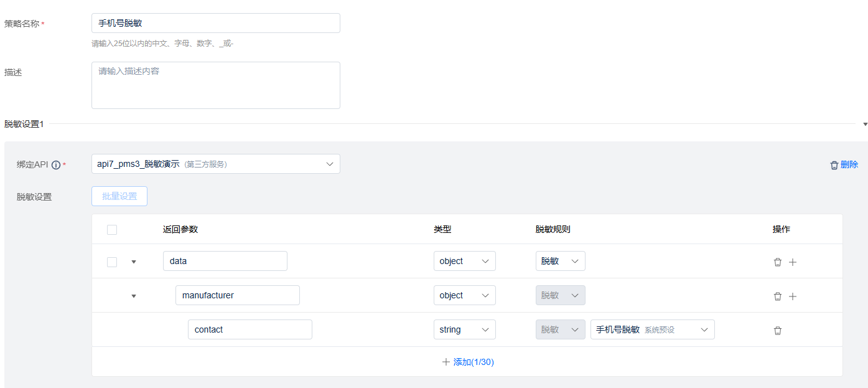Screen dimensions: 868x388
Task: Click the 类型 column header
Action: coord(442,229)
